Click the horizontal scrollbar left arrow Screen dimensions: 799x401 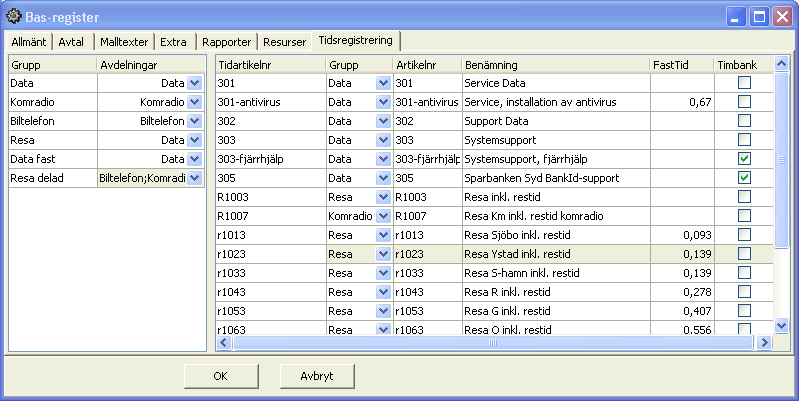[x=224, y=343]
